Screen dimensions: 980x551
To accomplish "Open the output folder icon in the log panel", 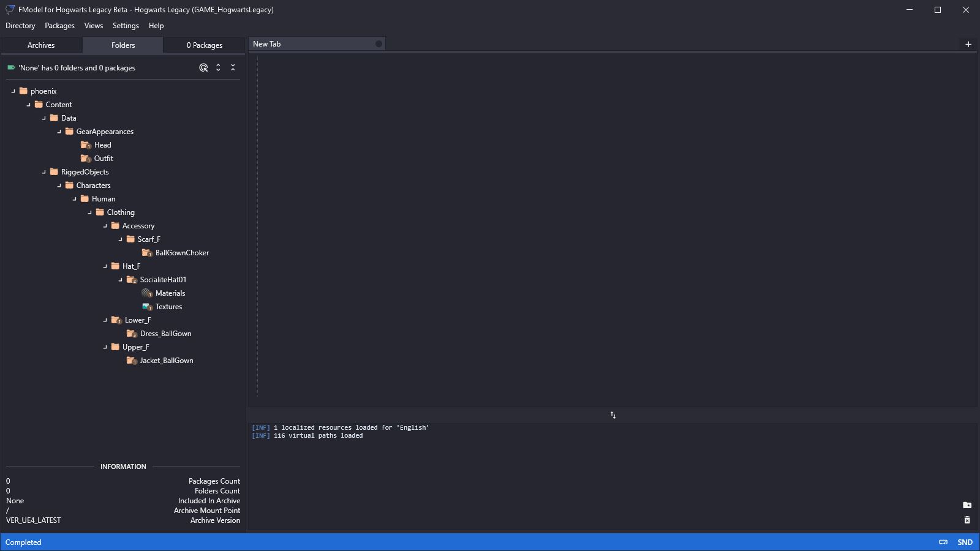I will coord(967,505).
